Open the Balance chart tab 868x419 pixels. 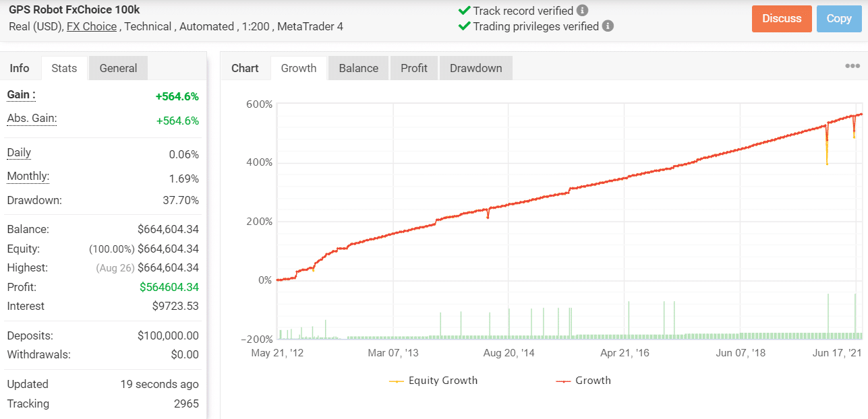(358, 68)
